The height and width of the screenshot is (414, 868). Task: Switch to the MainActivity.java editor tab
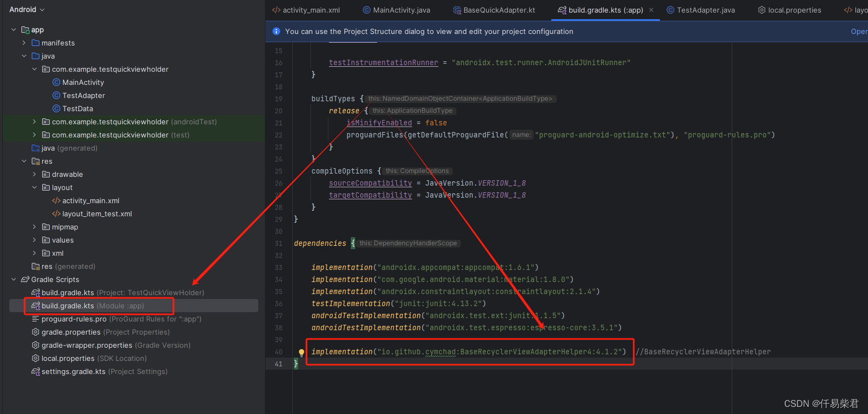[397, 10]
